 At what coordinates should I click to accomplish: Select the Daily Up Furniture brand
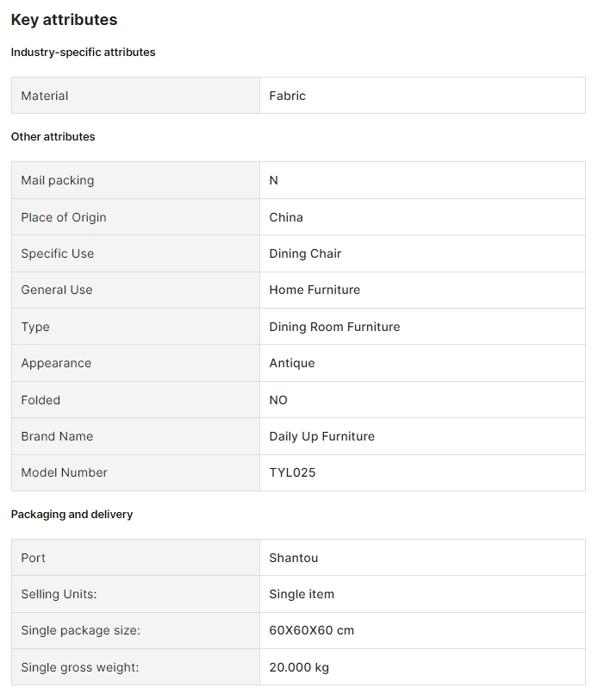(x=321, y=436)
